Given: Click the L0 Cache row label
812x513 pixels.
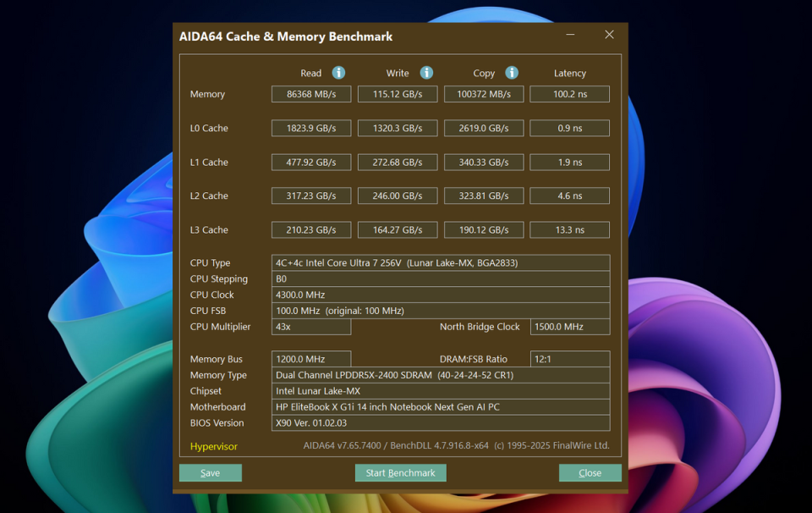Looking at the screenshot, I should [209, 128].
